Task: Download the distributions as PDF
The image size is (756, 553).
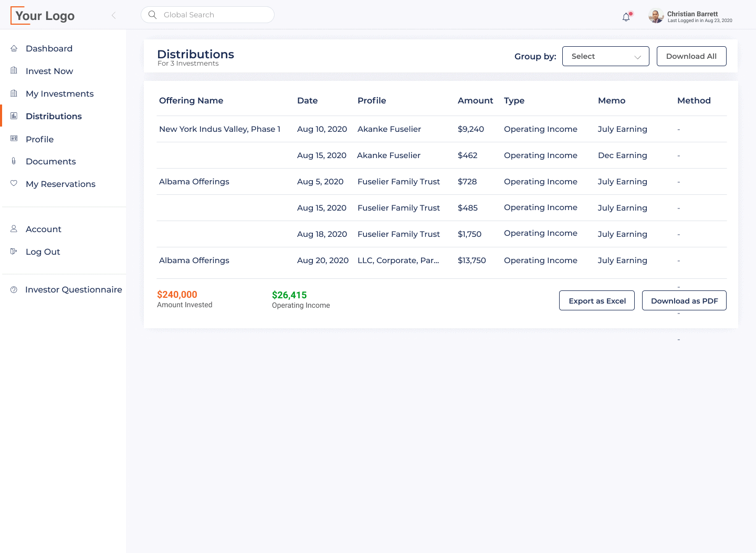Action: [x=684, y=300]
